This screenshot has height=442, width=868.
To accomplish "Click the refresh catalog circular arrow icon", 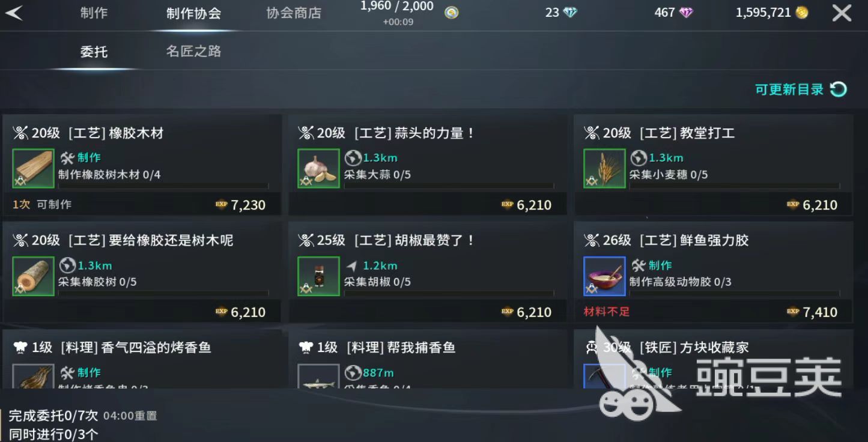I will tap(838, 89).
